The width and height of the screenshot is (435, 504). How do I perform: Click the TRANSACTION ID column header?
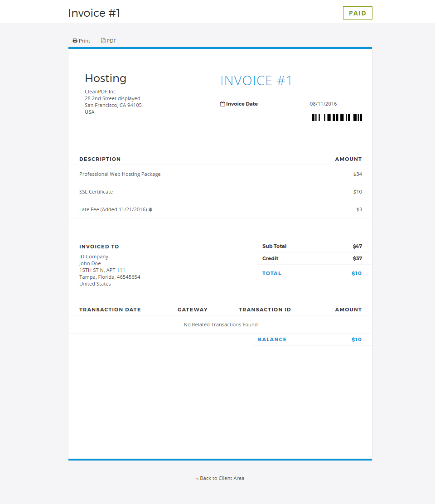[x=265, y=310]
